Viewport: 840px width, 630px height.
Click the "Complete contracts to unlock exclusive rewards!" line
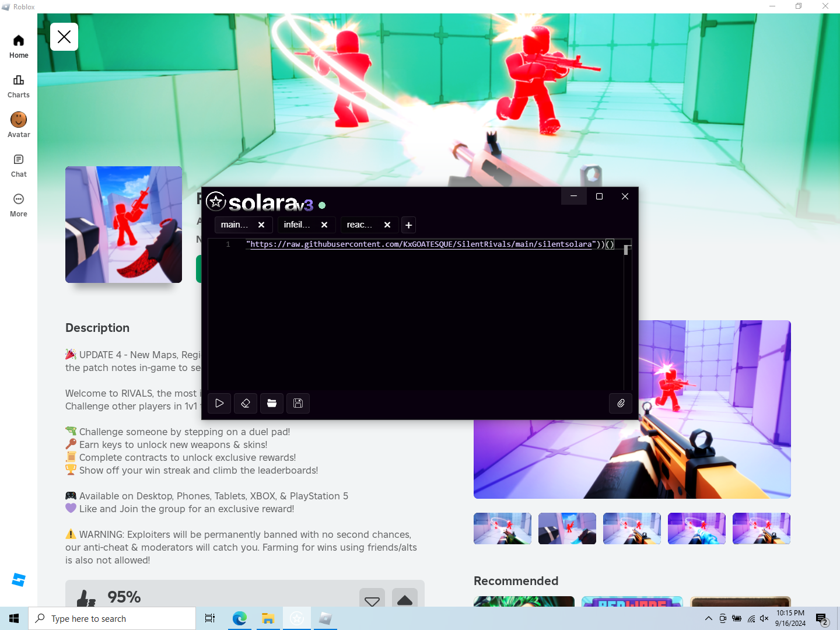[181, 457]
